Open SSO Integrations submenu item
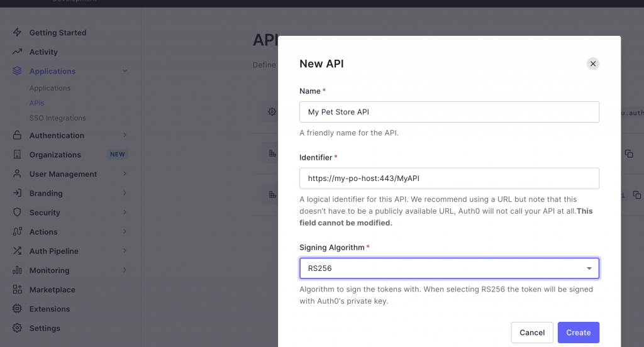The image size is (644, 347). 57,118
